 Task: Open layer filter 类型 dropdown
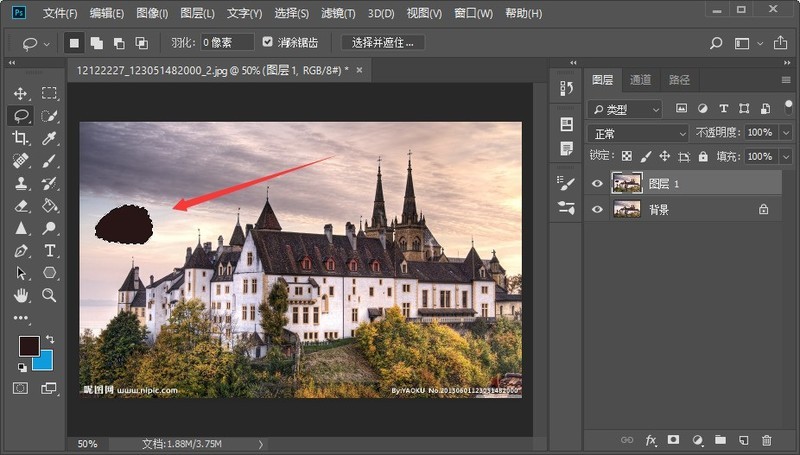[x=625, y=109]
